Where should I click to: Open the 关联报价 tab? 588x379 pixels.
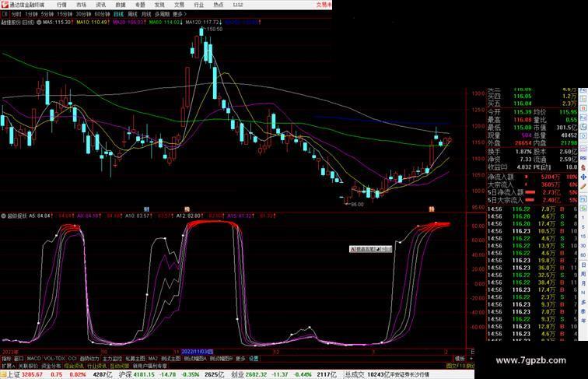[x=28, y=366]
